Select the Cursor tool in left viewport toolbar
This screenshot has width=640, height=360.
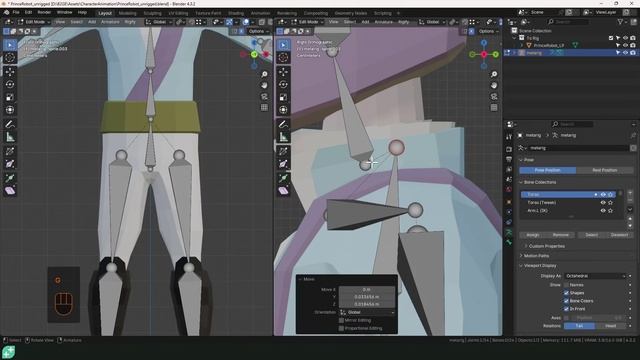pos(10,58)
